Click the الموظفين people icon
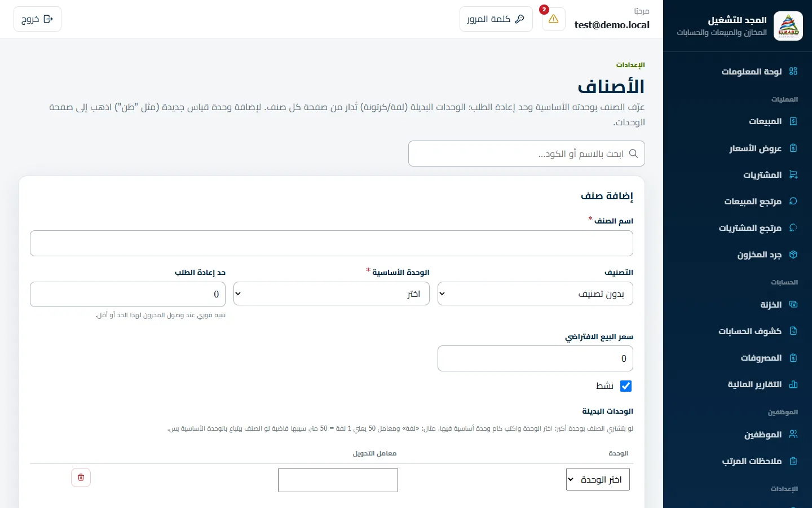This screenshot has width=812, height=508. [793, 435]
